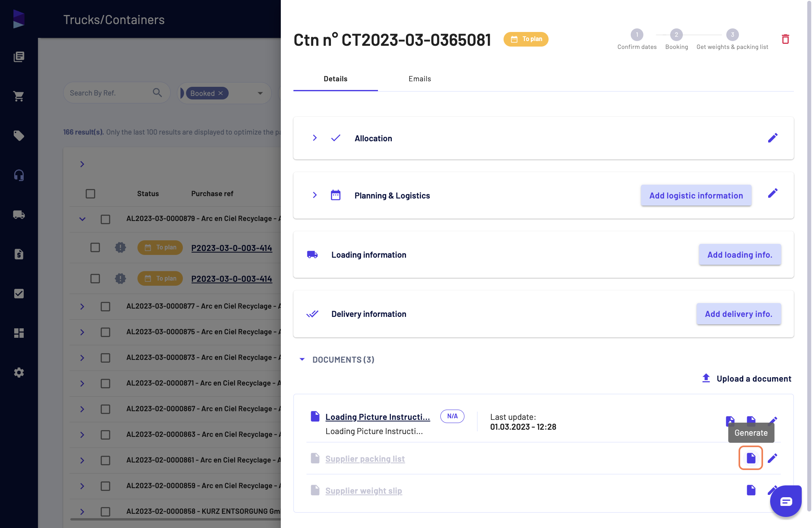Click the Upload a document arrow icon
812x528 pixels.
click(x=706, y=378)
